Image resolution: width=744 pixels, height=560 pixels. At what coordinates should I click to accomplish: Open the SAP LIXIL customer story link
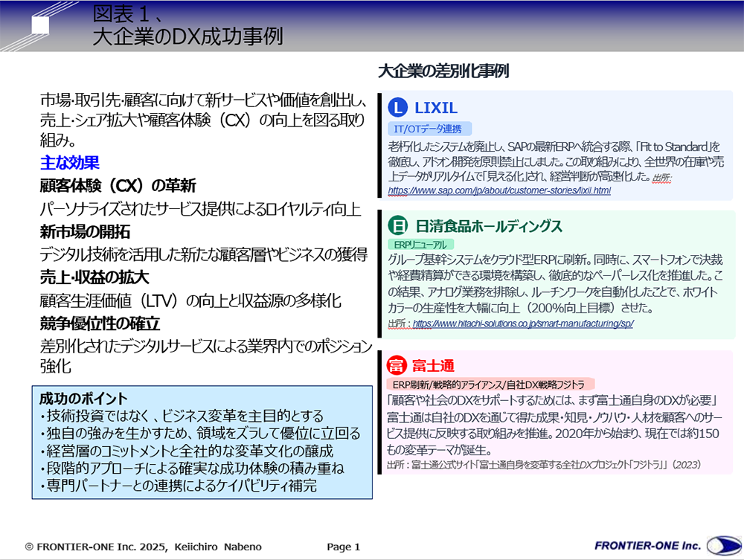point(499,191)
